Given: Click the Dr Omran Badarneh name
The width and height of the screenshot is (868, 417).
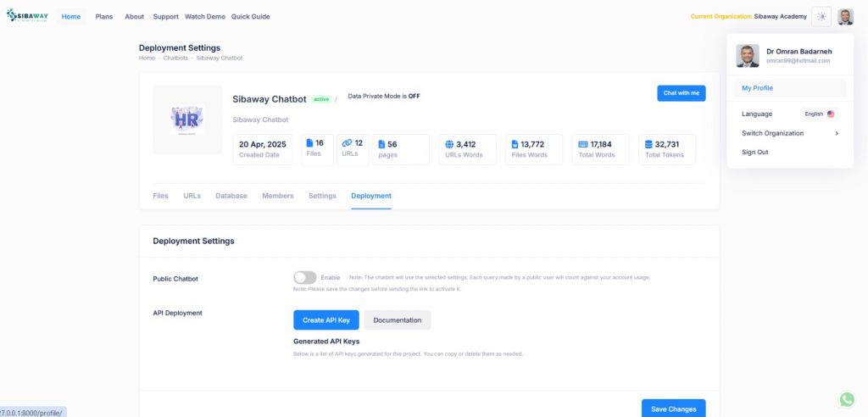Looking at the screenshot, I should click(x=798, y=52).
